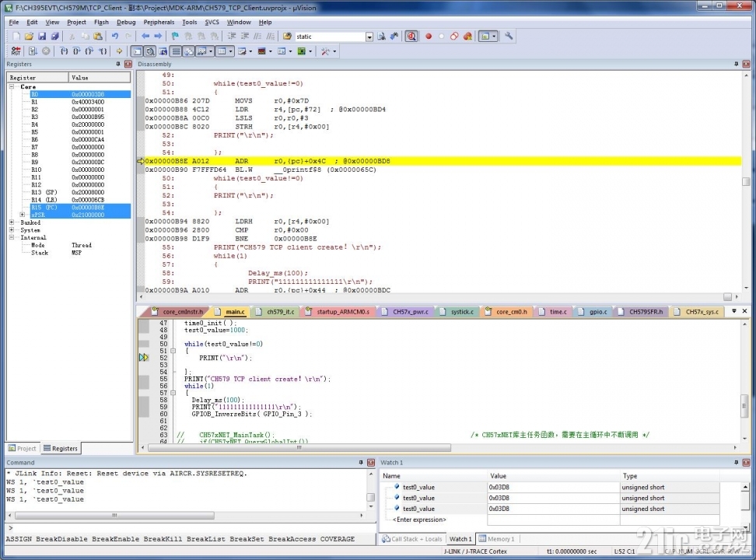
Task: Click the Step Into icon
Action: click(x=64, y=51)
